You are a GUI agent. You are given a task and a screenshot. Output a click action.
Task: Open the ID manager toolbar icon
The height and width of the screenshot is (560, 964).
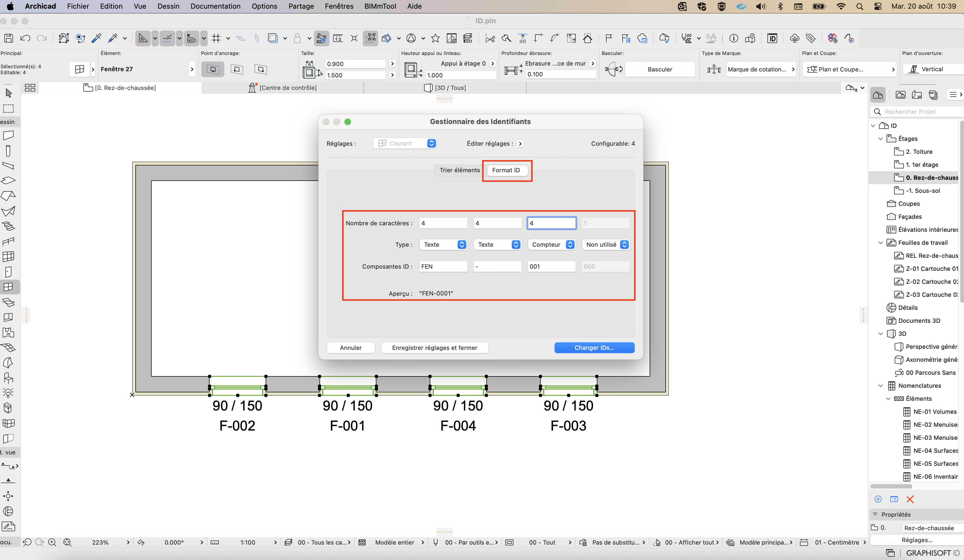772,38
